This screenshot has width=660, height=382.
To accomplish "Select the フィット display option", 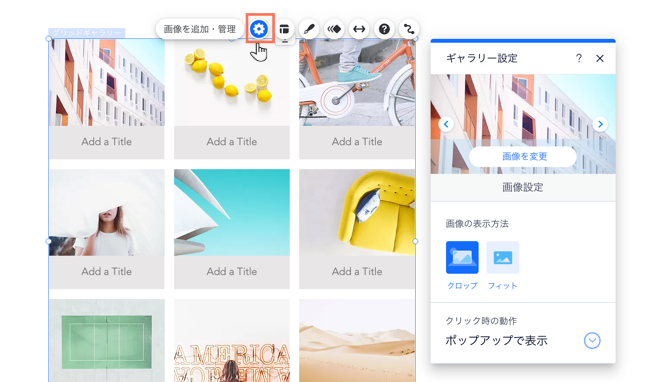I will pyautogui.click(x=503, y=257).
